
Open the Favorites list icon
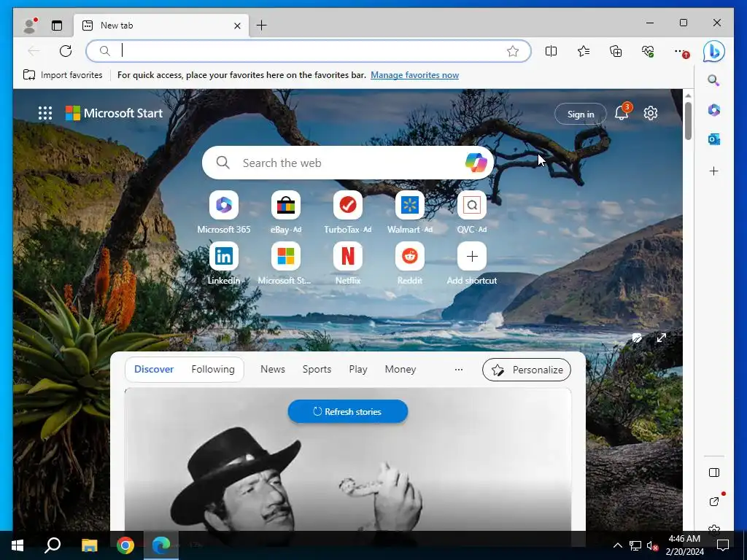[x=584, y=51]
